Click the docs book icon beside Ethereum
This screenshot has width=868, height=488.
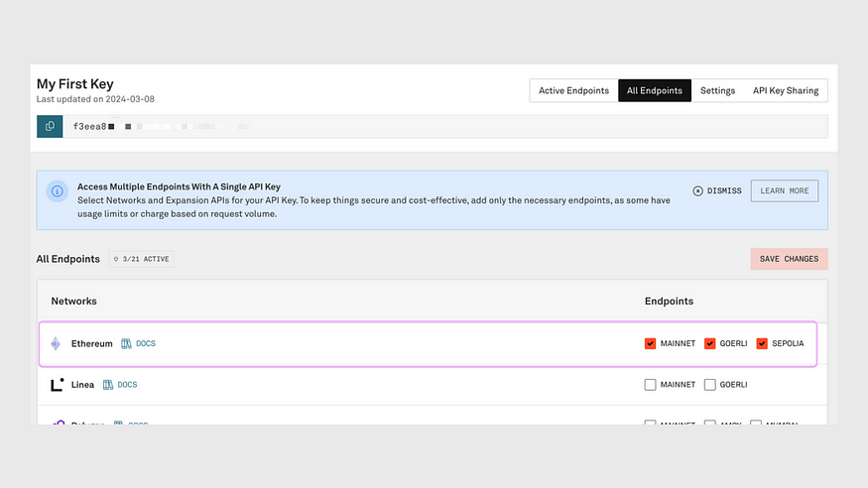click(x=126, y=343)
